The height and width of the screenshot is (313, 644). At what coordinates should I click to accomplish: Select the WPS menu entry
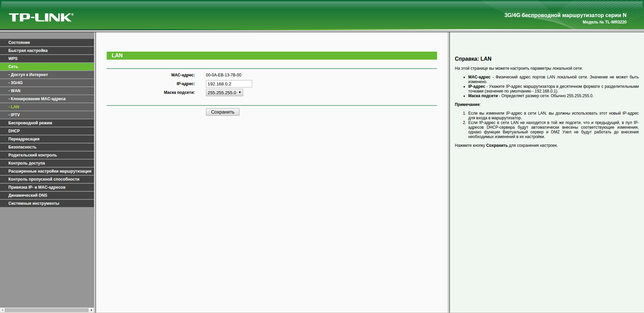(x=47, y=59)
